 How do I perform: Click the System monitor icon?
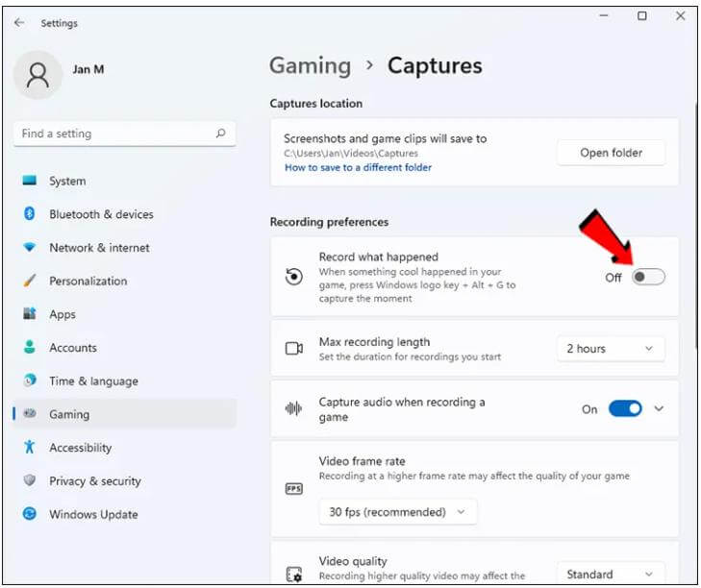coord(30,181)
